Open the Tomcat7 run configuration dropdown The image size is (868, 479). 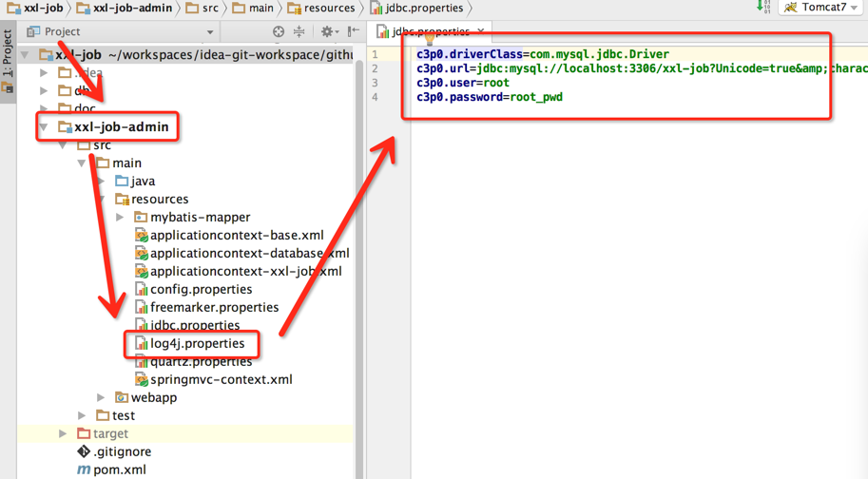(822, 8)
